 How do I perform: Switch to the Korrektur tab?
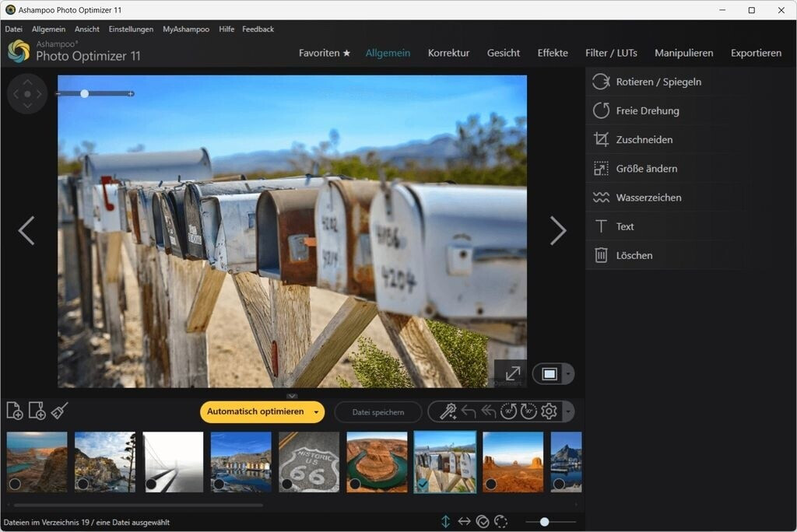(x=448, y=53)
